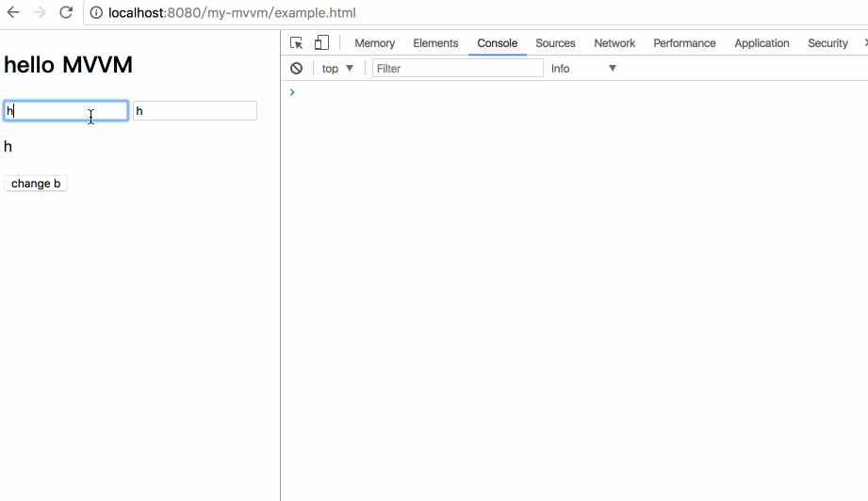Open the Info log level dropdown

point(583,69)
